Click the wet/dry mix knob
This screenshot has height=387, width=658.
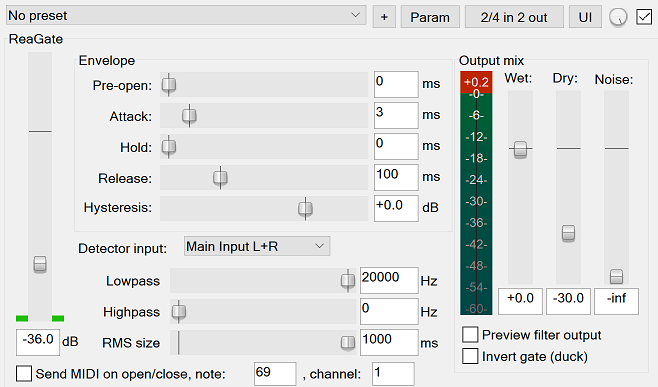(618, 17)
